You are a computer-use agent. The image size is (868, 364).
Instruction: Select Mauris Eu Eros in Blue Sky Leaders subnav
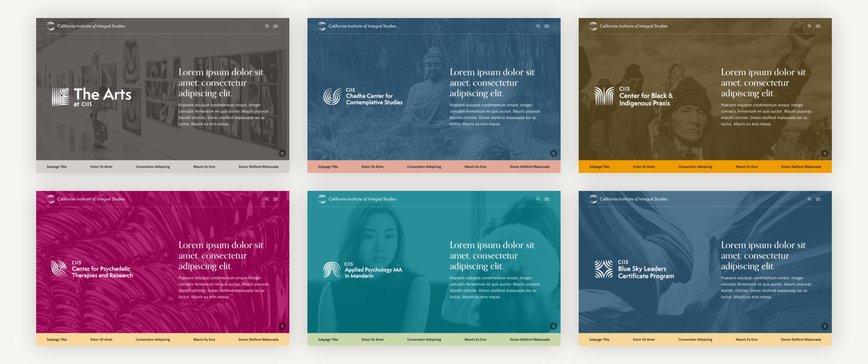[747, 340]
